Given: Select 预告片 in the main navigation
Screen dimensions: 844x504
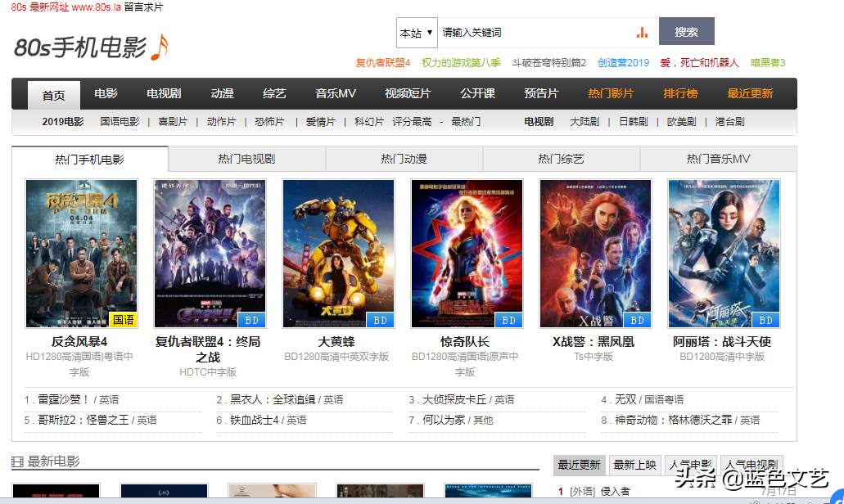Looking at the screenshot, I should click(541, 93).
